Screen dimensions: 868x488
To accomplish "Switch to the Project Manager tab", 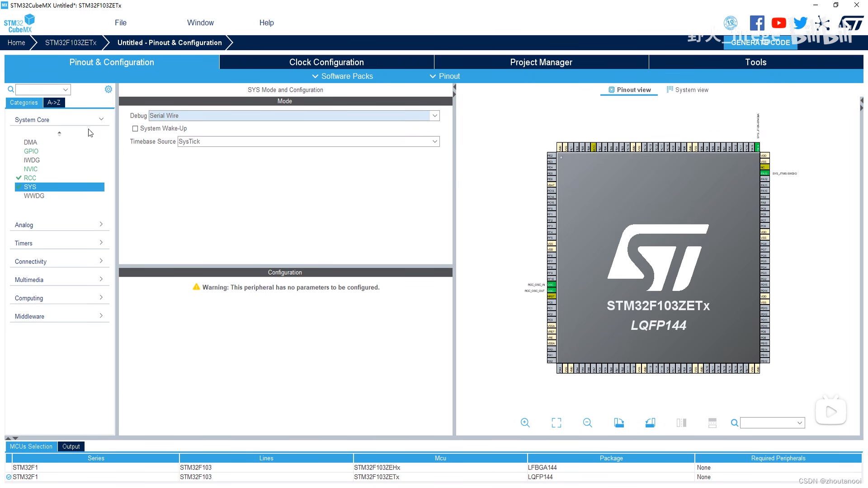I will (x=541, y=62).
